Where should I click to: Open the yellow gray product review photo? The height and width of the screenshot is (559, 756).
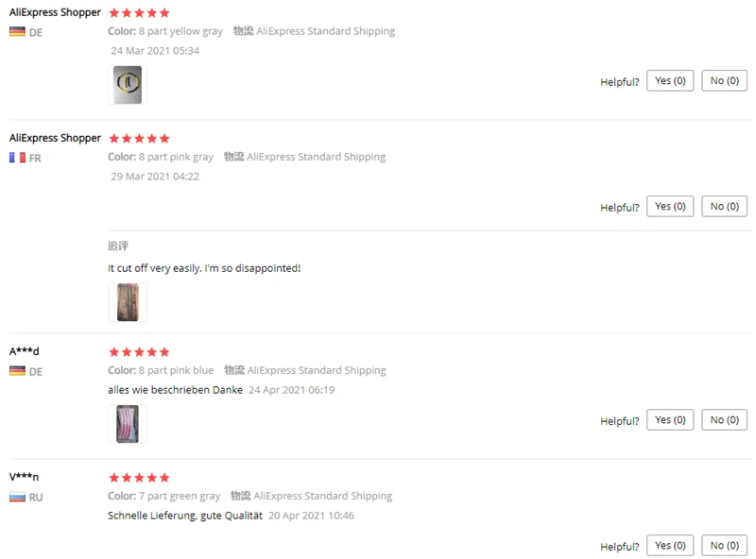click(128, 85)
